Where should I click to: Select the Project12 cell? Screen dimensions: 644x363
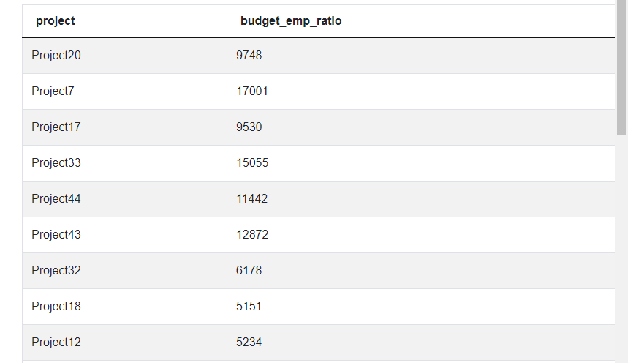124,343
